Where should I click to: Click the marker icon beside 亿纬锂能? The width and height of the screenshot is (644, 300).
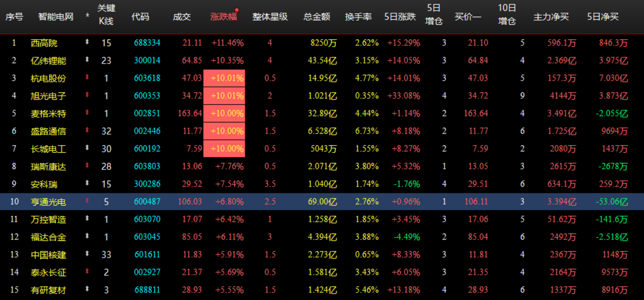[87, 61]
